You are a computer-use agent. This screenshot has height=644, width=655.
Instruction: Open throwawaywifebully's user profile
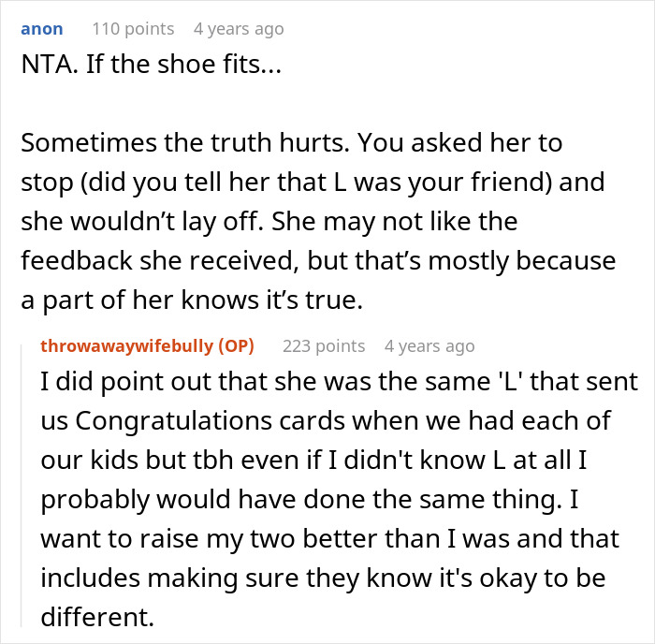pos(126,346)
